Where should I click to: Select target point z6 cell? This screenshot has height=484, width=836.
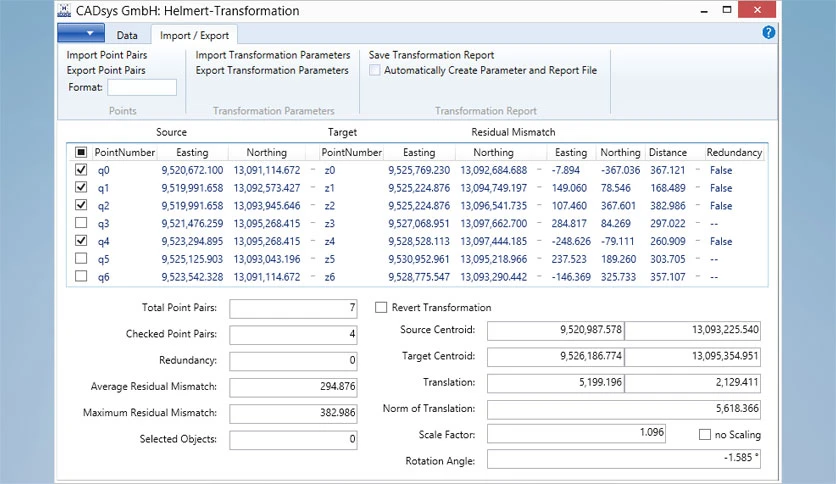click(329, 277)
